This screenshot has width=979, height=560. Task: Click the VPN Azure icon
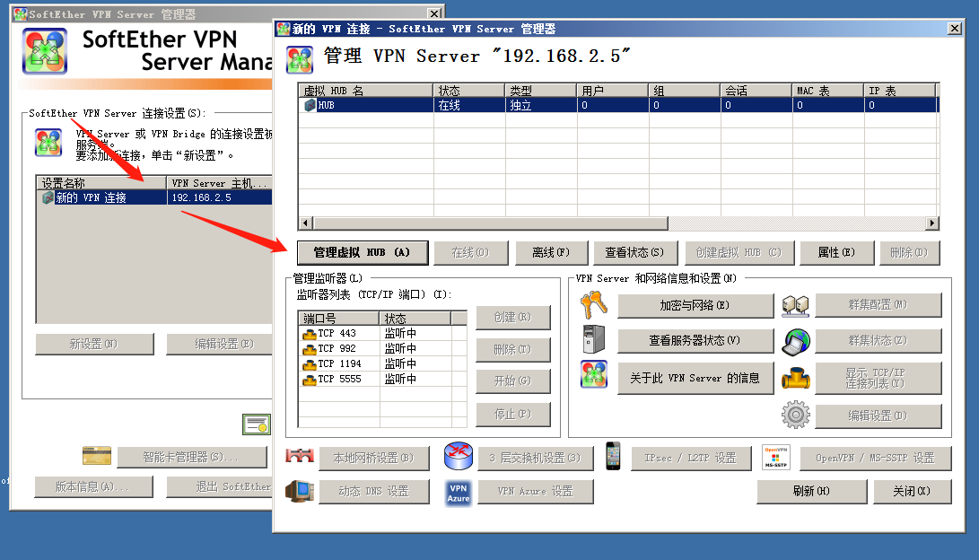click(459, 492)
